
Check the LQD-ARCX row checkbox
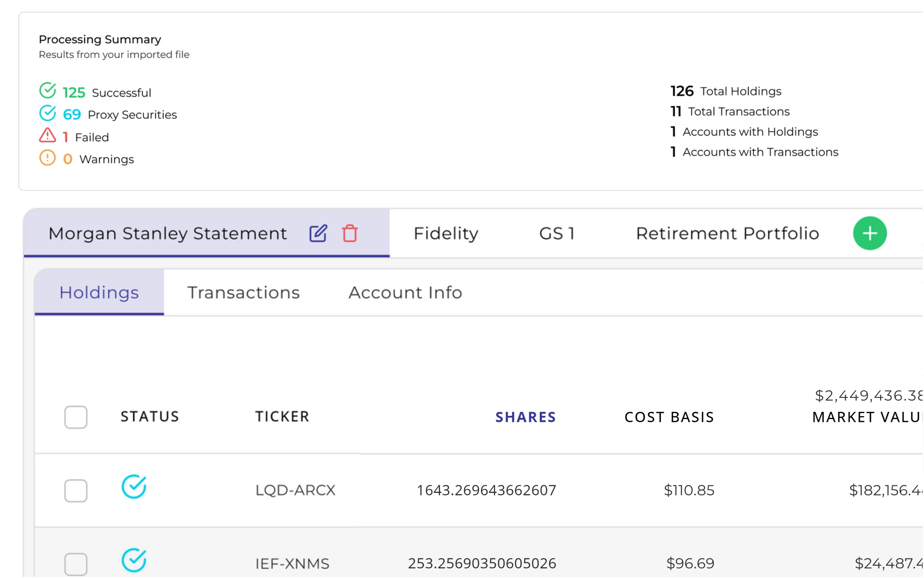coord(76,490)
